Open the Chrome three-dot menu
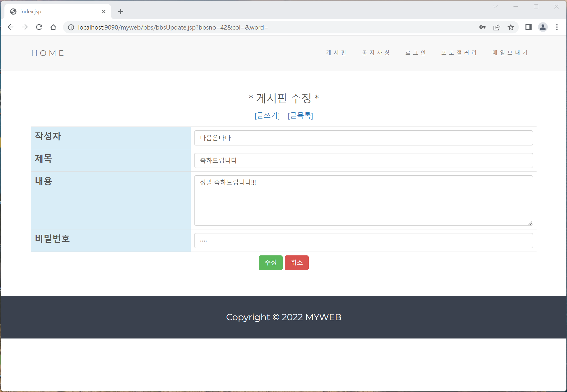Viewport: 567px width, 392px height. 557,27
